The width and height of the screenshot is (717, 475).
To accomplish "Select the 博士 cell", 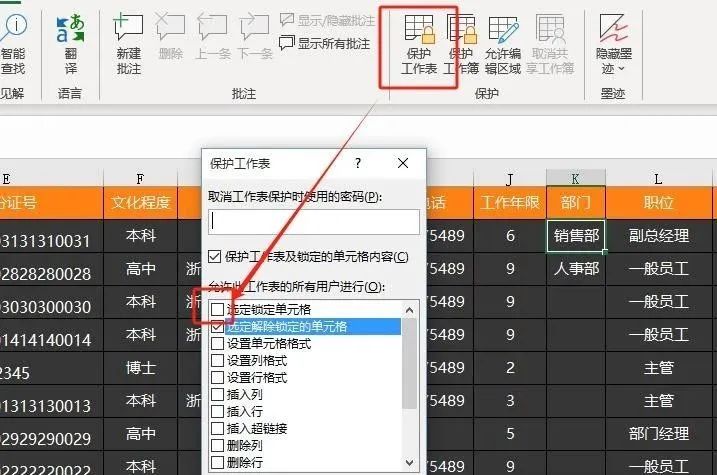I will pyautogui.click(x=140, y=368).
